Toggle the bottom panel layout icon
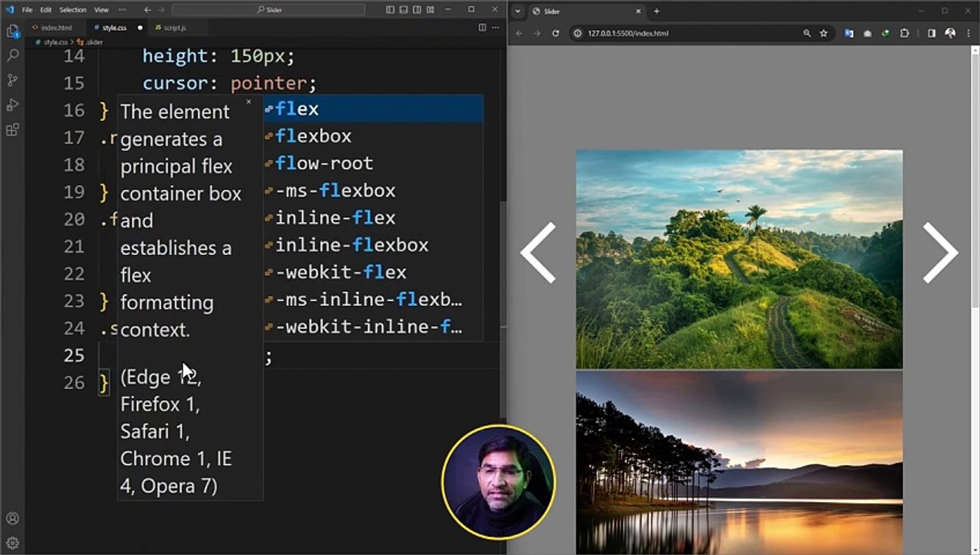This screenshot has width=980, height=555. coord(403,10)
